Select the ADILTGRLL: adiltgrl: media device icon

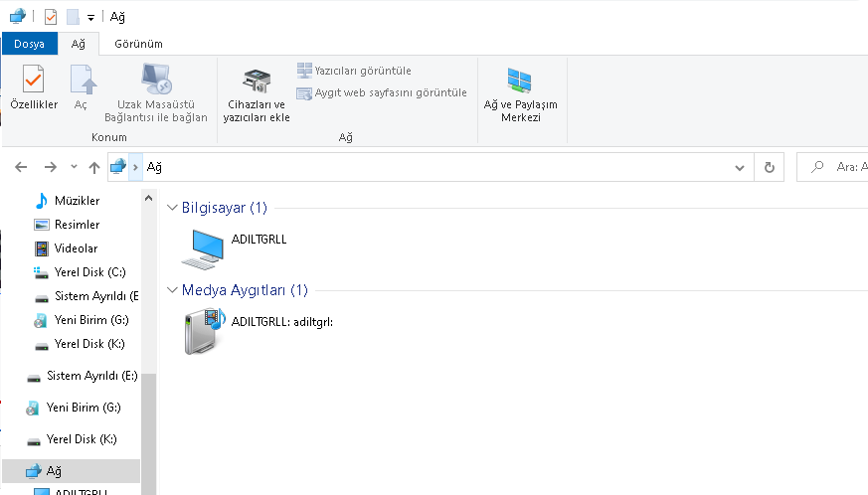204,332
